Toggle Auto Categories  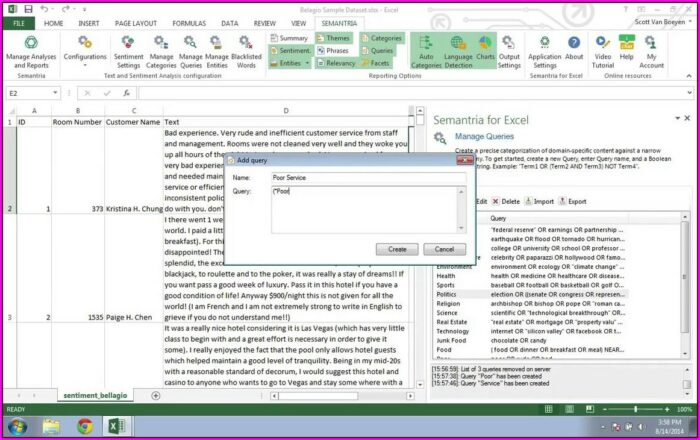tap(426, 52)
